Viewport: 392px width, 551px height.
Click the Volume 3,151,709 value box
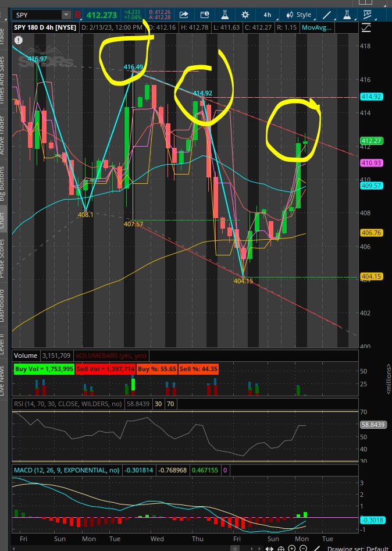(56, 356)
